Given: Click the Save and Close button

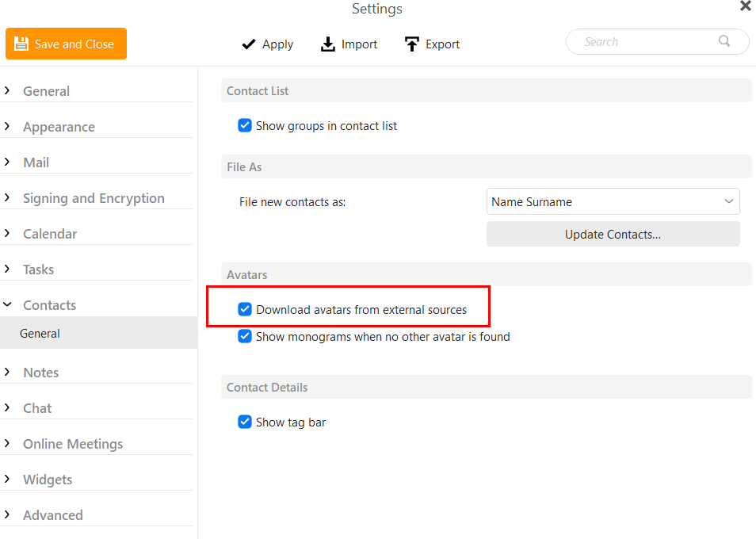Looking at the screenshot, I should pyautogui.click(x=66, y=44).
